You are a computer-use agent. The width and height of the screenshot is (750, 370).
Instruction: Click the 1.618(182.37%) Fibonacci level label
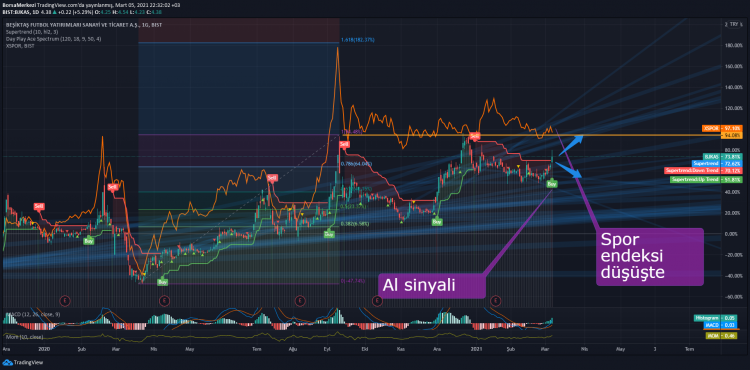pyautogui.click(x=358, y=40)
